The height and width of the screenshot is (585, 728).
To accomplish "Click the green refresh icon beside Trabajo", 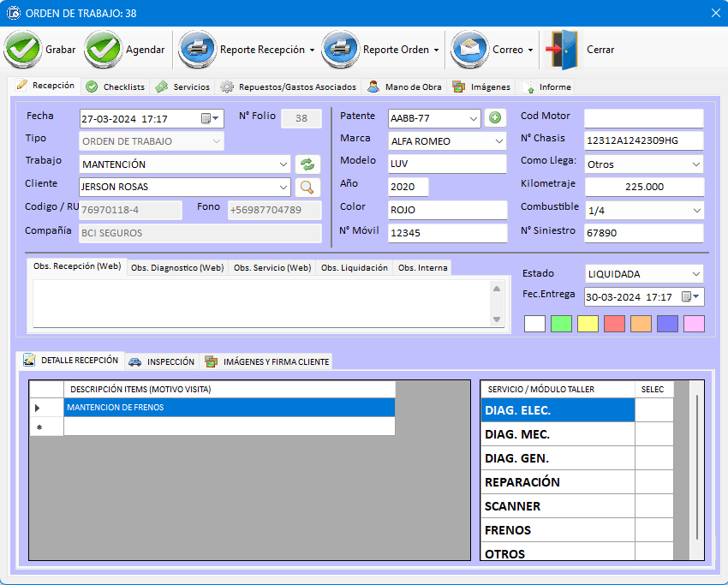I will [x=307, y=164].
